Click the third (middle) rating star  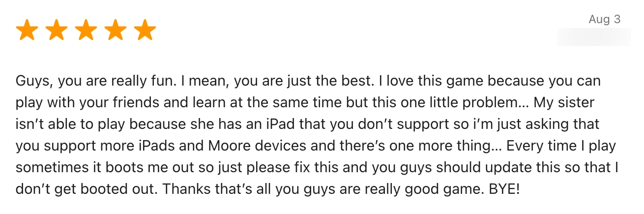point(86,31)
